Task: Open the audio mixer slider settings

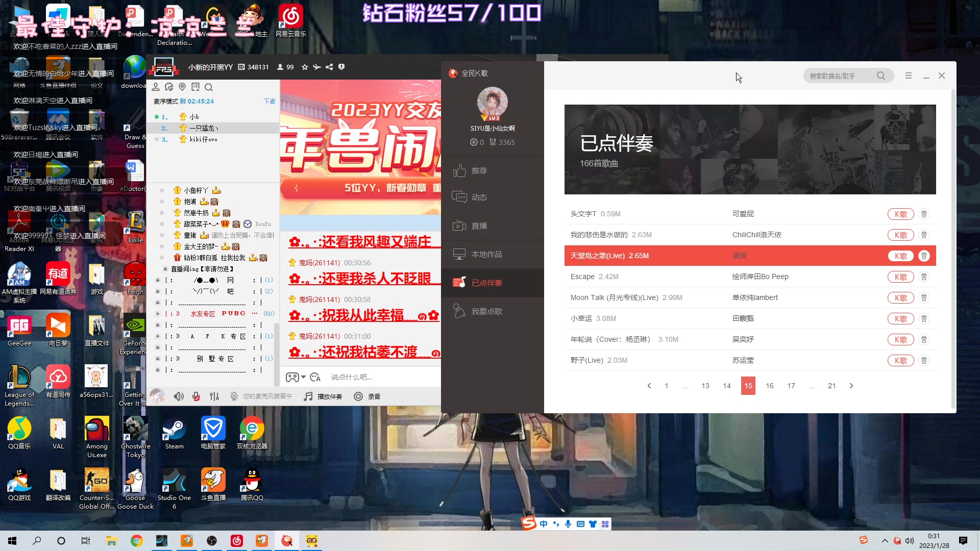Action: point(214,396)
